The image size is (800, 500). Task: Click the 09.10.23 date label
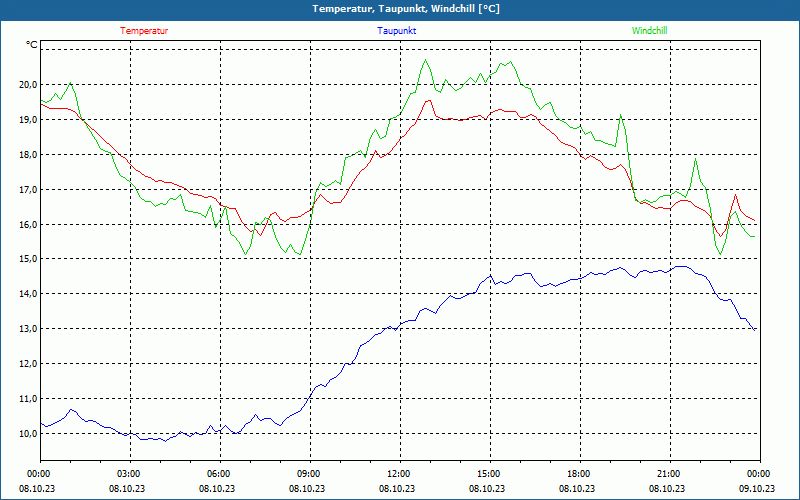[x=757, y=488]
